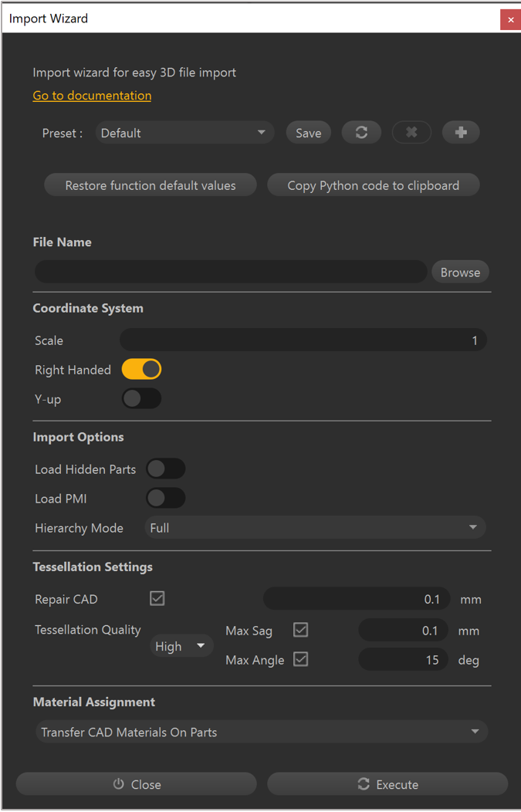Expand the Hierarchy Mode dropdown
Screen dimensions: 521x812
[x=314, y=528]
